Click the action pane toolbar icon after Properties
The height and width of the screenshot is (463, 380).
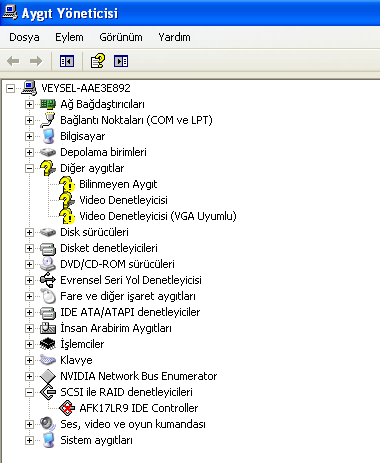[x=121, y=61]
